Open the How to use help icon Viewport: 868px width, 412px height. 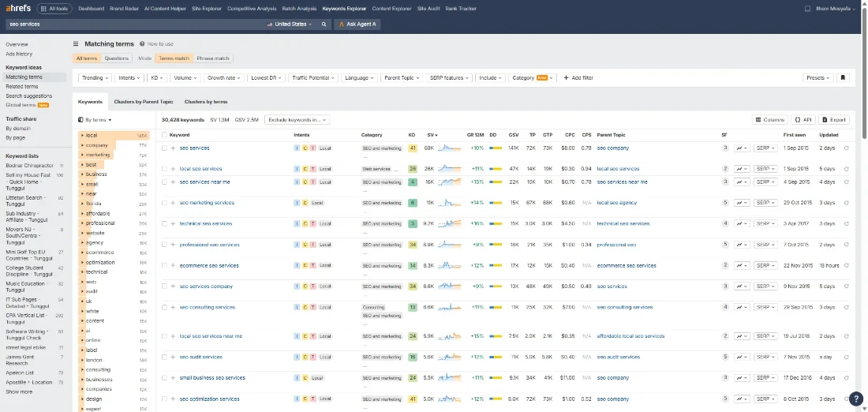click(142, 43)
